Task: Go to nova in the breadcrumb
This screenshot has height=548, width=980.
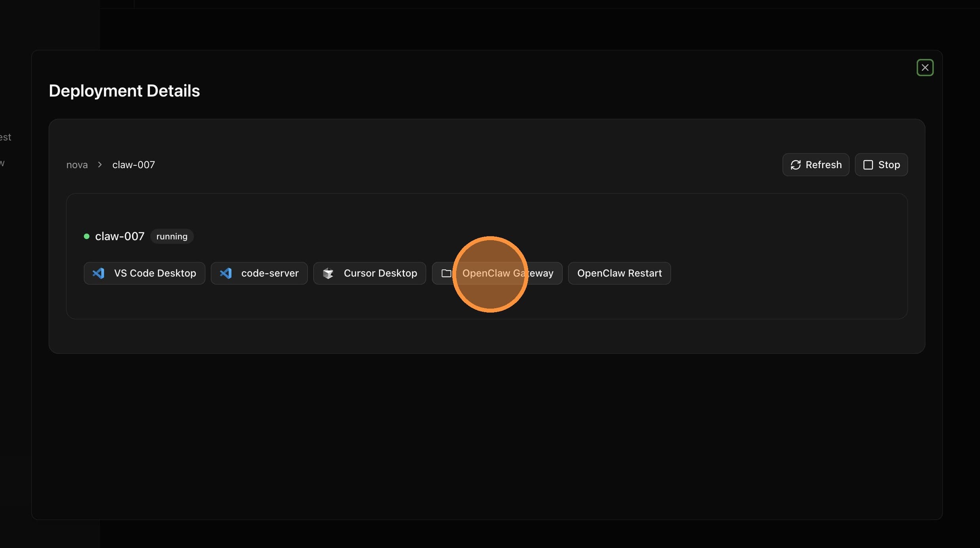Action: [x=77, y=165]
